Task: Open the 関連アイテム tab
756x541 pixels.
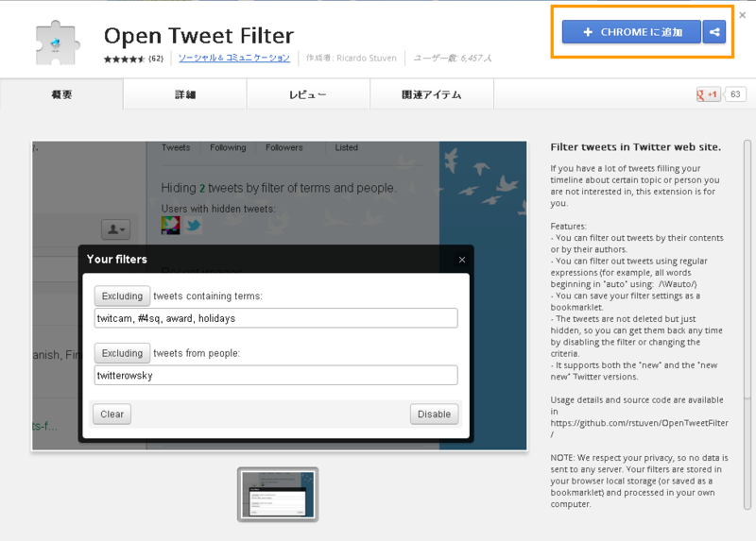Action: [432, 94]
